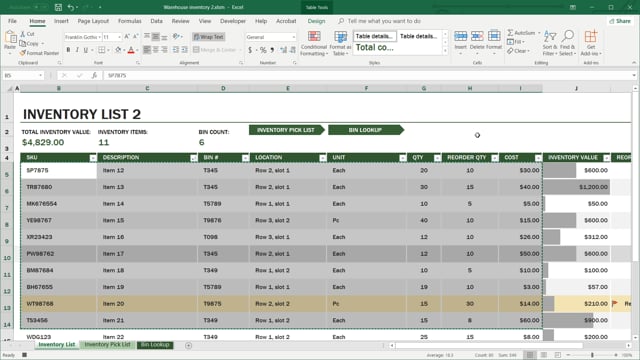Click the Decrease Indent icon
This screenshot has height=360, width=640.
click(176, 50)
